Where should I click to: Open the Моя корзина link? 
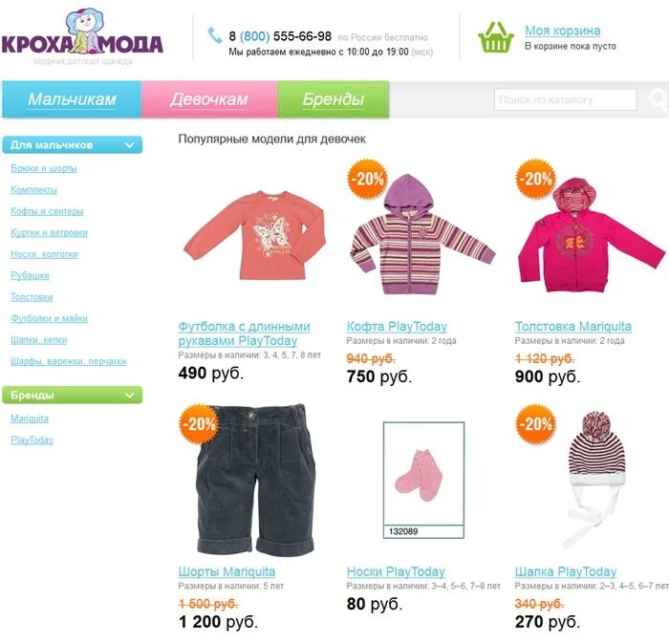pyautogui.click(x=562, y=31)
